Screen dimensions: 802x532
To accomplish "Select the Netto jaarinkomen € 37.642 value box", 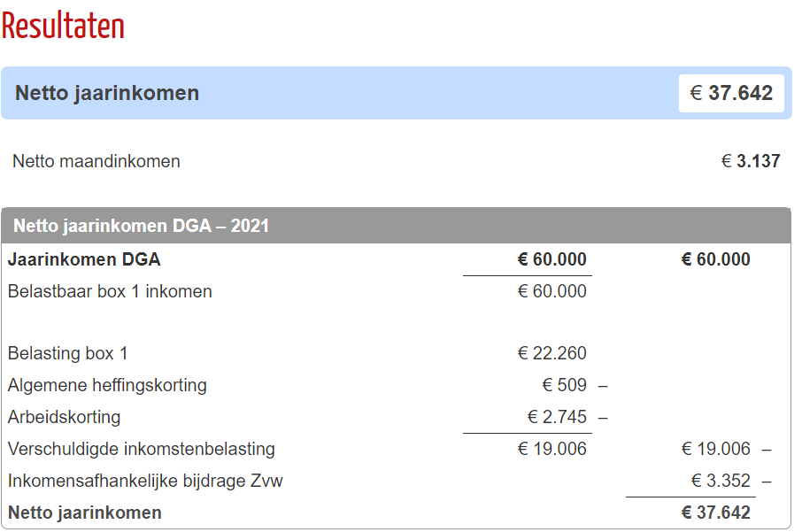I will pyautogui.click(x=731, y=93).
